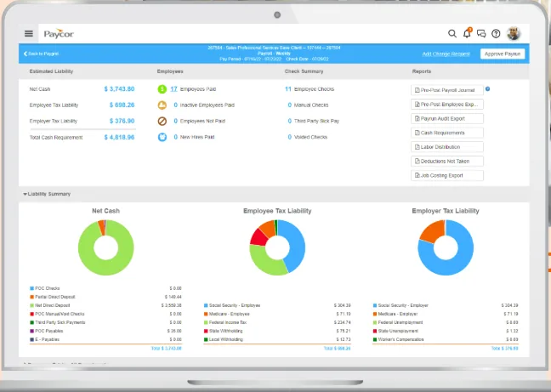551x392 pixels.
Task: Open the help question mark icon
Action: point(496,34)
